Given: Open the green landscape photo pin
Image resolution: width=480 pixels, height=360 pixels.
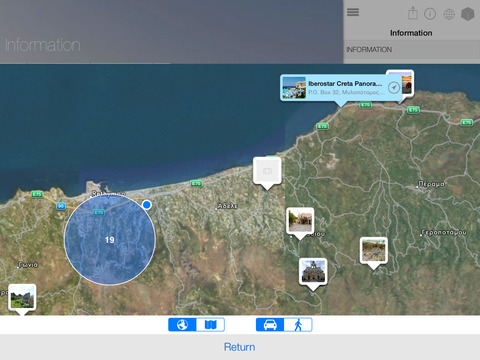Looking at the screenshot, I should pyautogui.click(x=22, y=297).
